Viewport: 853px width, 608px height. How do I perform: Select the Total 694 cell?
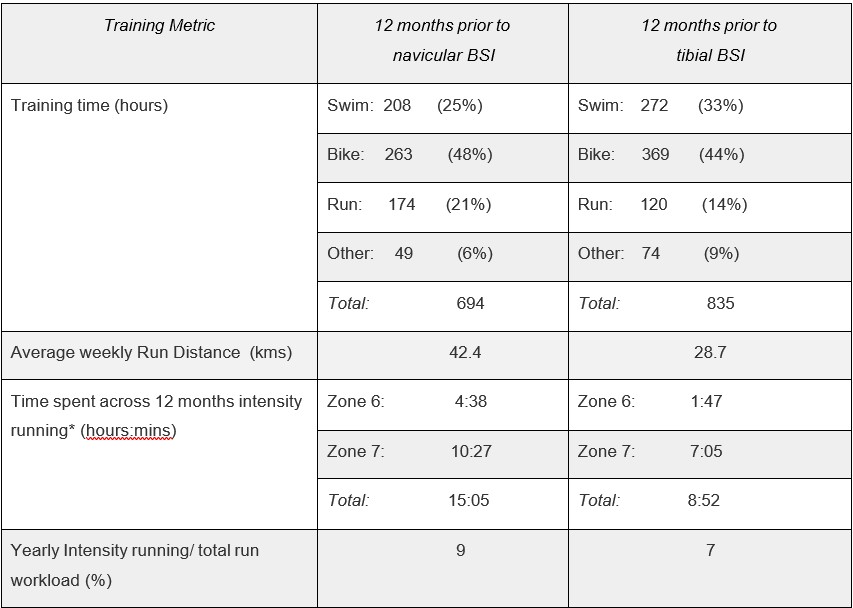443,306
